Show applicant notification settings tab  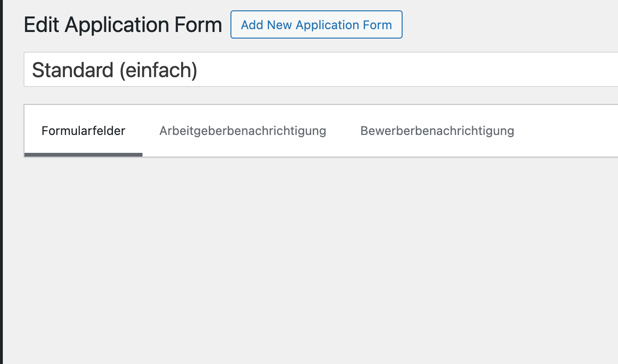(437, 131)
